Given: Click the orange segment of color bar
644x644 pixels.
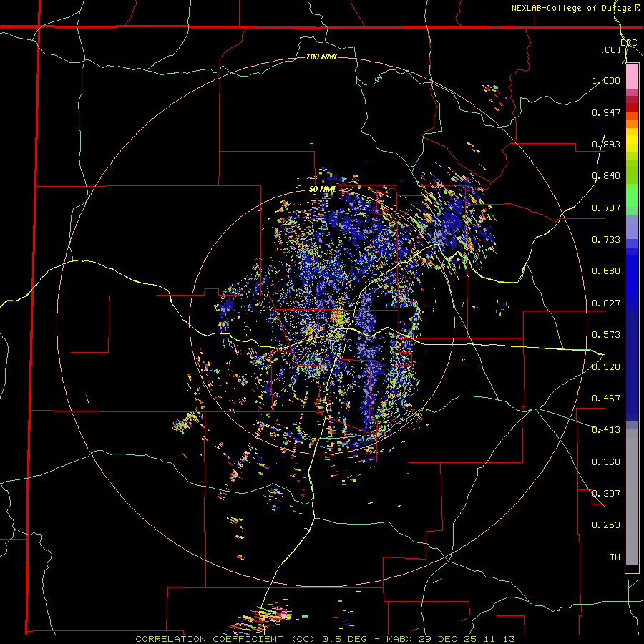Looking at the screenshot, I should point(632,124).
